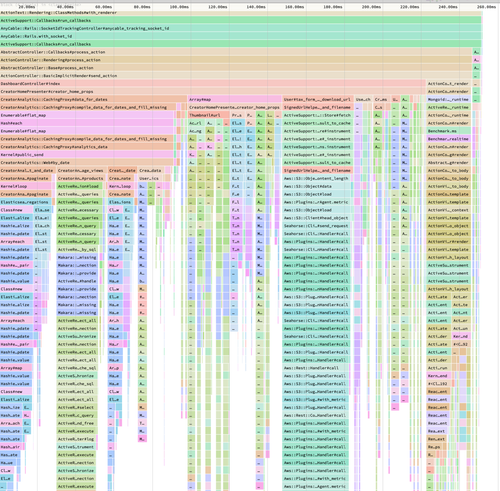Click the Aws::S3::Client#head_object frame

click(x=317, y=218)
